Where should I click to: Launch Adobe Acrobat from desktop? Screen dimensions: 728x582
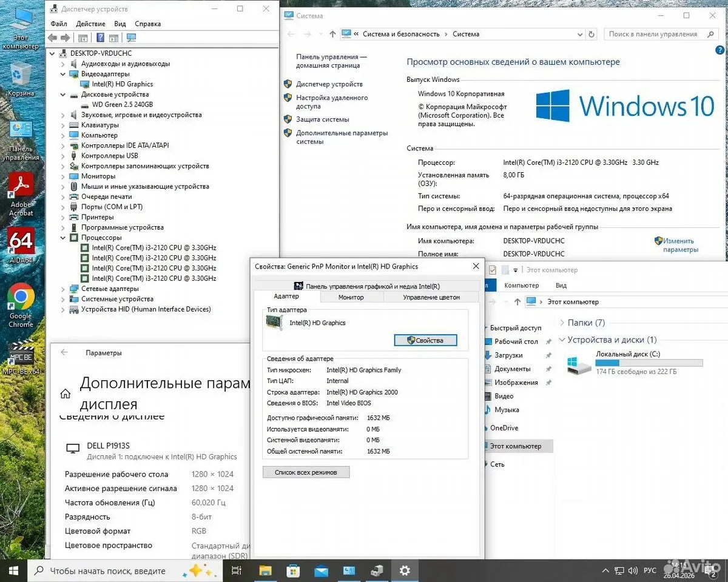tap(21, 194)
